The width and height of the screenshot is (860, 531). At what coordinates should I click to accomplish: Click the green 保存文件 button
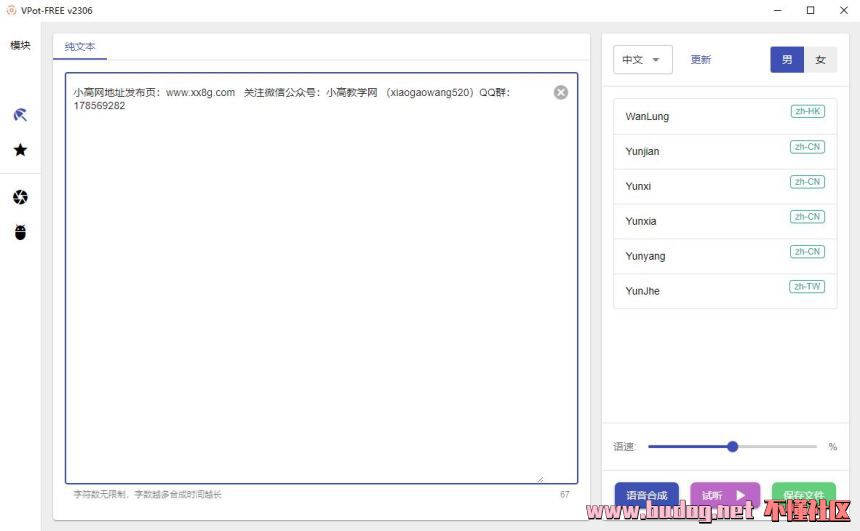point(803,495)
